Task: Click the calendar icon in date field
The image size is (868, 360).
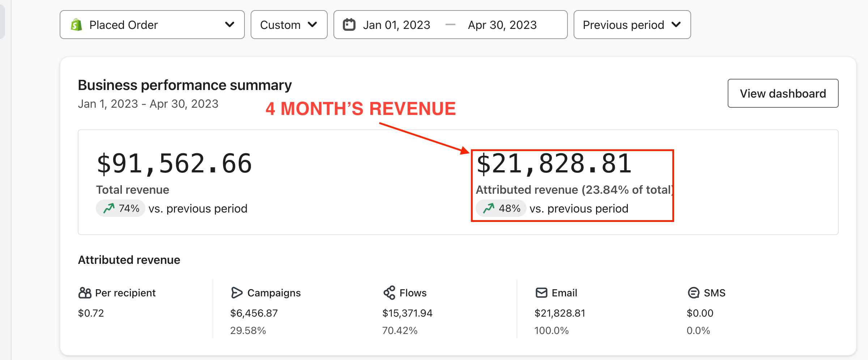Action: coord(349,25)
